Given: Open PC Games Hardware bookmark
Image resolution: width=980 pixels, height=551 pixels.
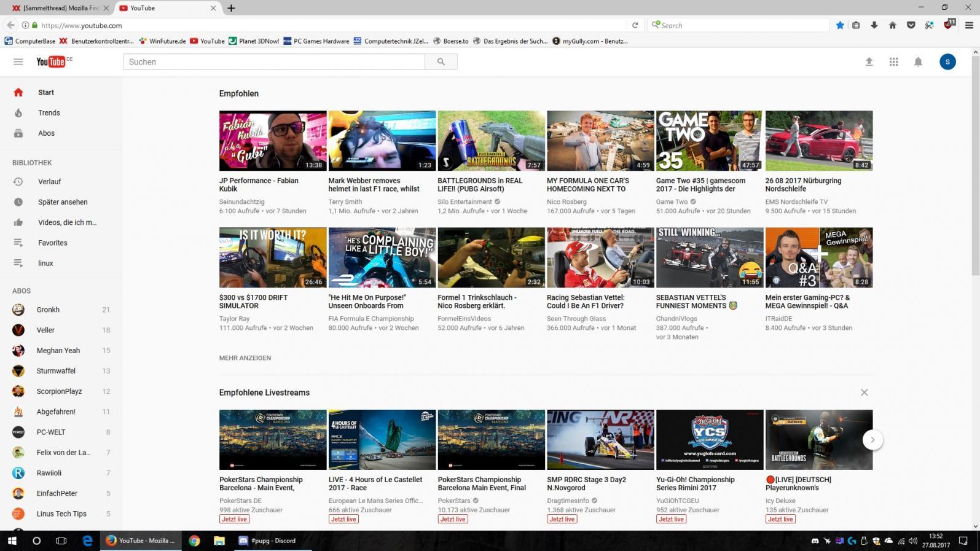Looking at the screenshot, I should tap(316, 41).
